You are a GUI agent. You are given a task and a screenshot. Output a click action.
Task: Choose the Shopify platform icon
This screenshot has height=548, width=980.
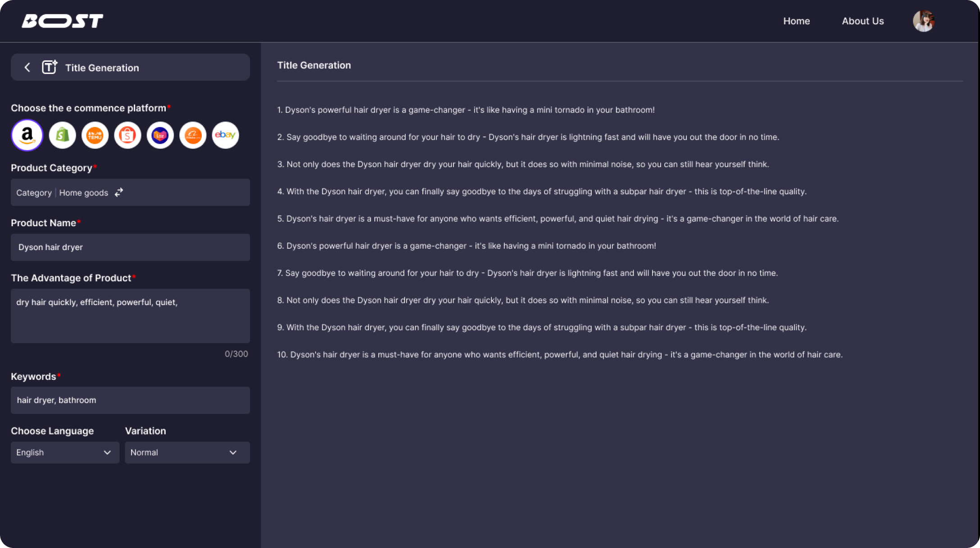[62, 135]
